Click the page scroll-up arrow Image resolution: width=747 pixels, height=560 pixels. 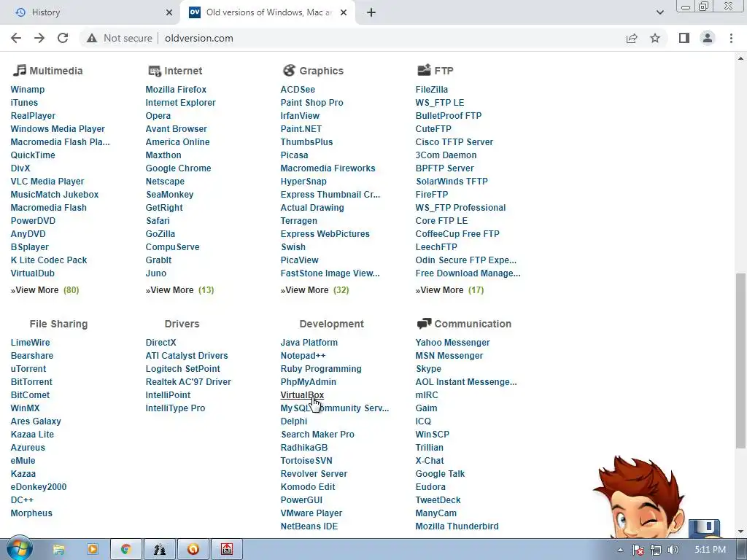741,58
